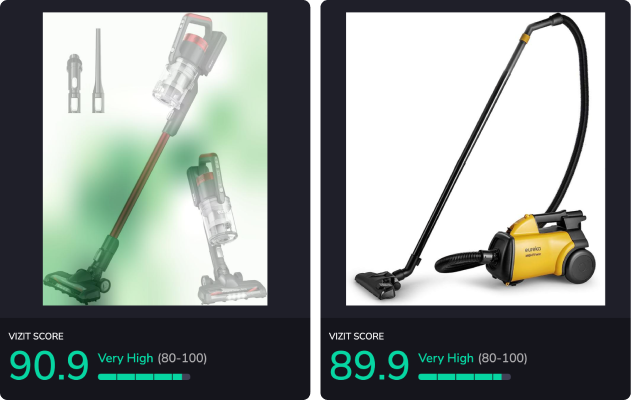The image size is (631, 400).
Task: Click the small brush attachment in left image
Action: [x=74, y=83]
